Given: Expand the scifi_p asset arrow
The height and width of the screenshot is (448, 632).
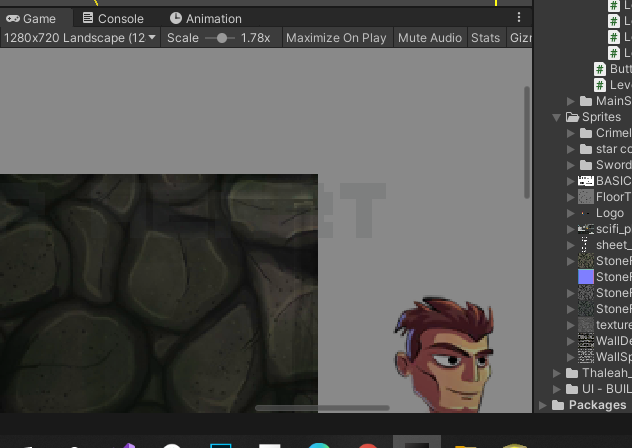Looking at the screenshot, I should [x=570, y=229].
